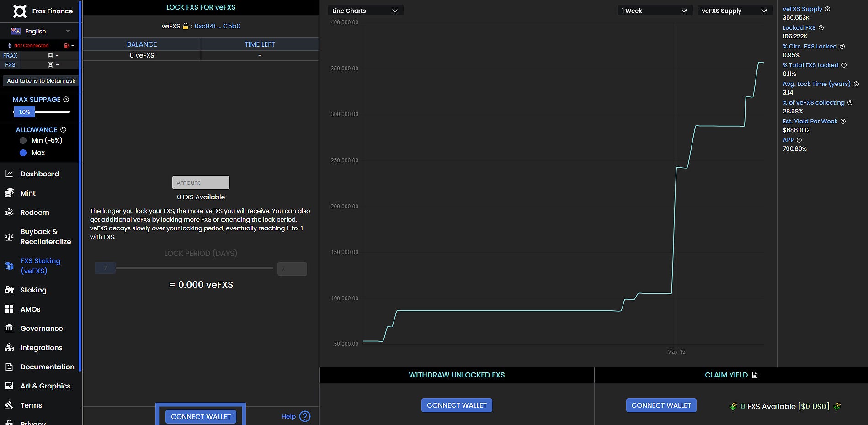Click the Not Connected status text
The image size is (868, 425).
point(31,46)
